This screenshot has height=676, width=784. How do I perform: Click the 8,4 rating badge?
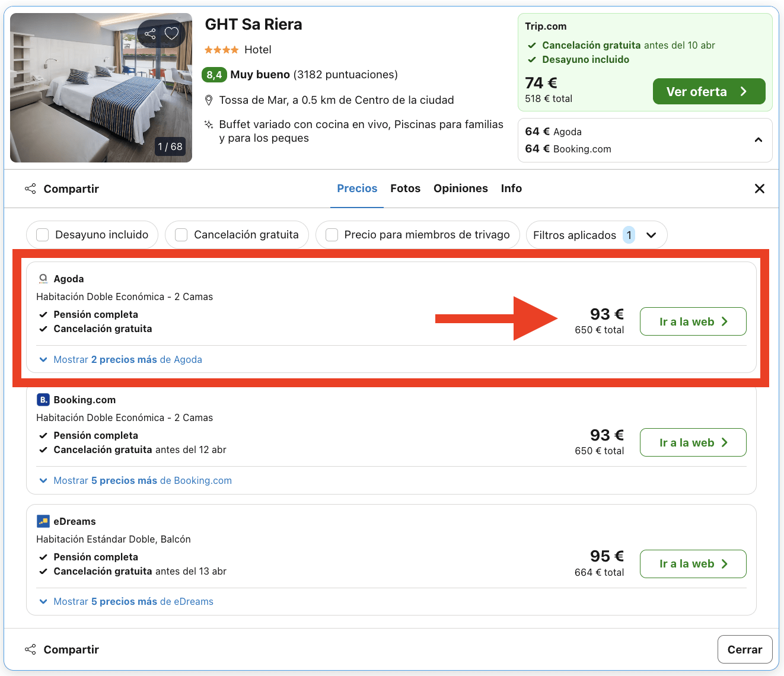click(214, 75)
